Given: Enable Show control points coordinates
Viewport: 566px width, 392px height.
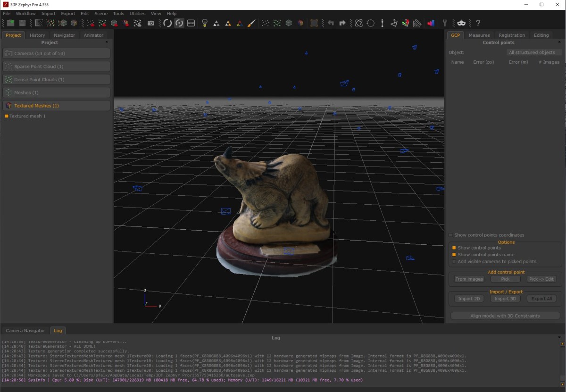Looking at the screenshot, I should coord(450,235).
